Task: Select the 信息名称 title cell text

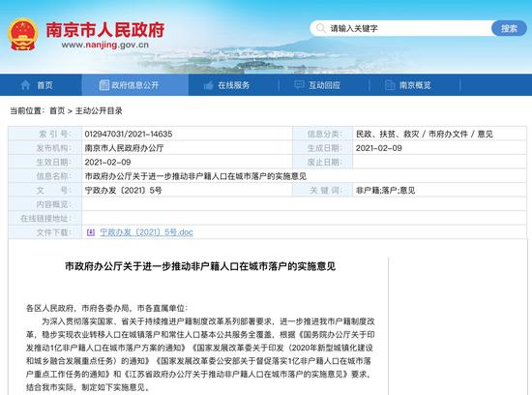Action: [195, 176]
